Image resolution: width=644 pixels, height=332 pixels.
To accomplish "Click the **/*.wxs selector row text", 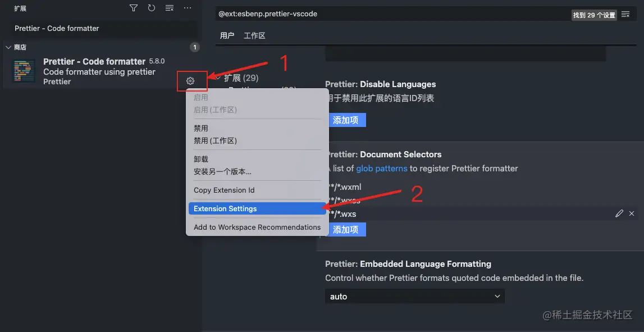I will coord(342,213).
